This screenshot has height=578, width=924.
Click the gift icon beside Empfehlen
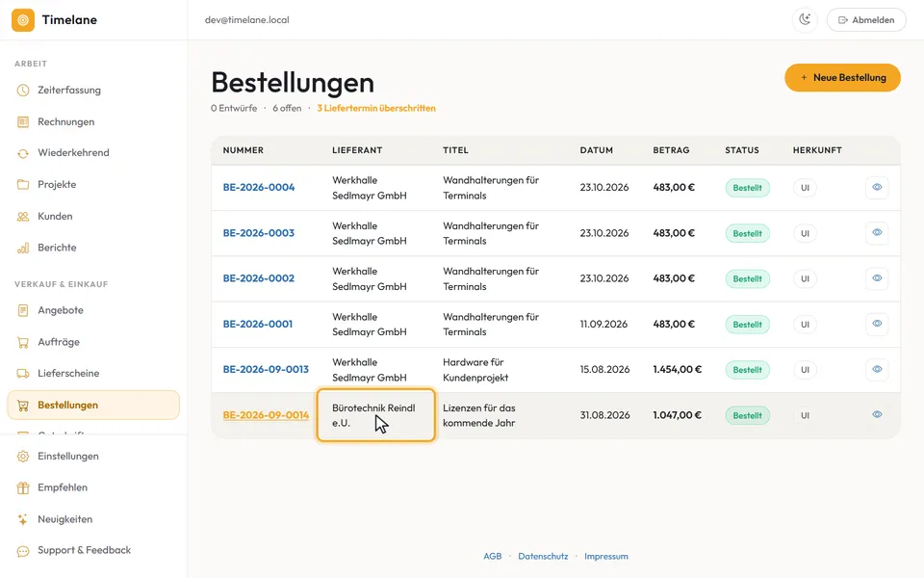pos(23,487)
